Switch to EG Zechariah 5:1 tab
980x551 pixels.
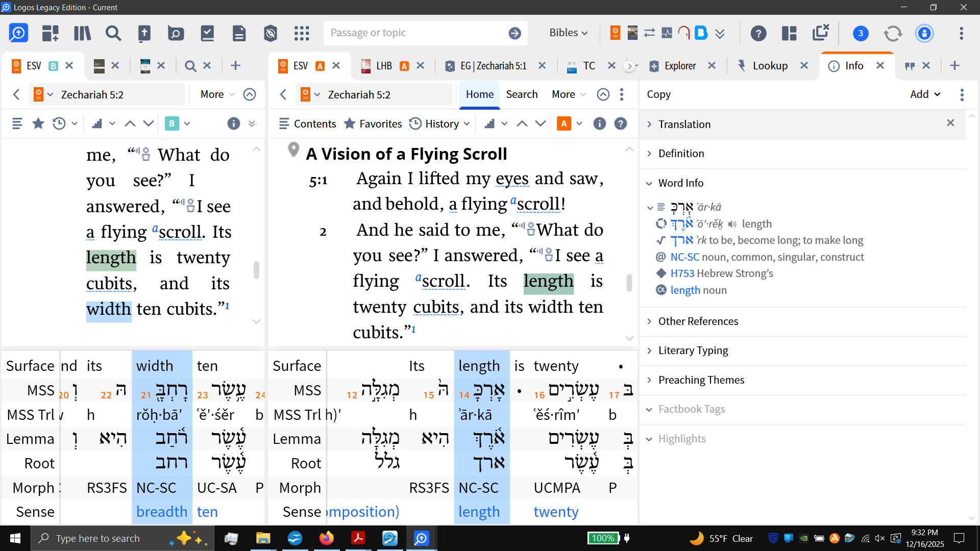(x=493, y=66)
